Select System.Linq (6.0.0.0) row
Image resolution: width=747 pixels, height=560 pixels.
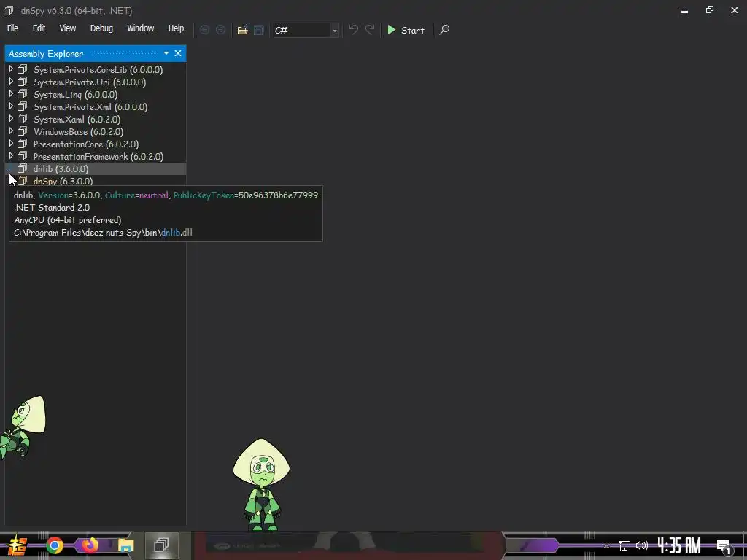pos(96,94)
